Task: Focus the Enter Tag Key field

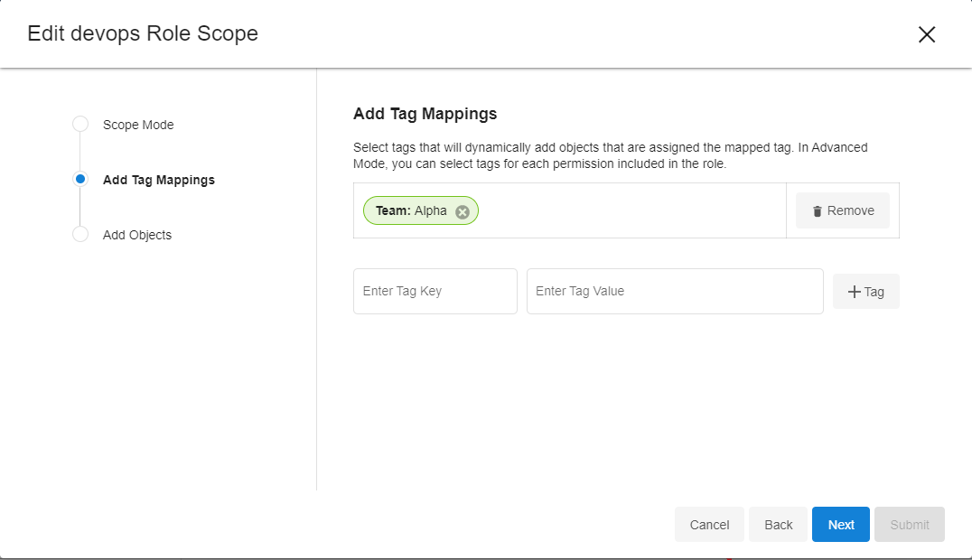Action: [x=435, y=292]
